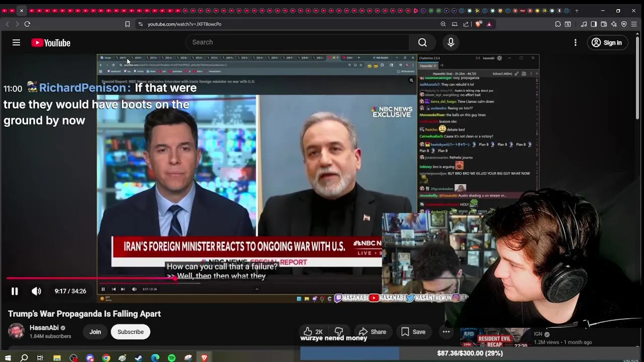View site information icon in address bar
This screenshot has width=644, height=362.
[x=140, y=24]
